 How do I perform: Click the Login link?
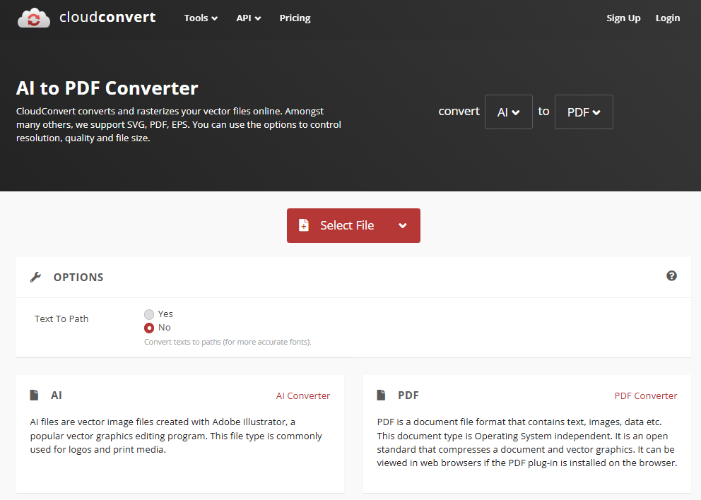[x=667, y=18]
